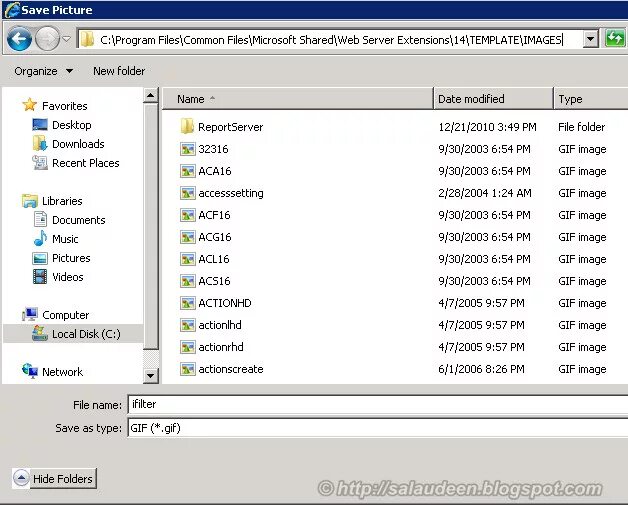
Task: Click the '12/21/2010 3:49 PM' date cell
Action: click(x=487, y=127)
